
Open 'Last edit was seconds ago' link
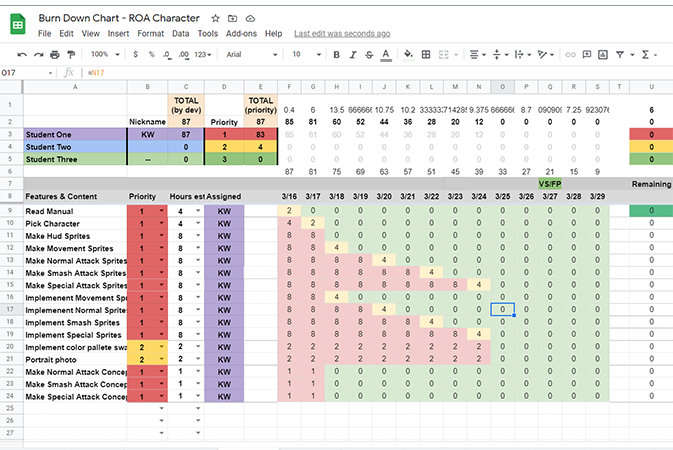point(342,33)
